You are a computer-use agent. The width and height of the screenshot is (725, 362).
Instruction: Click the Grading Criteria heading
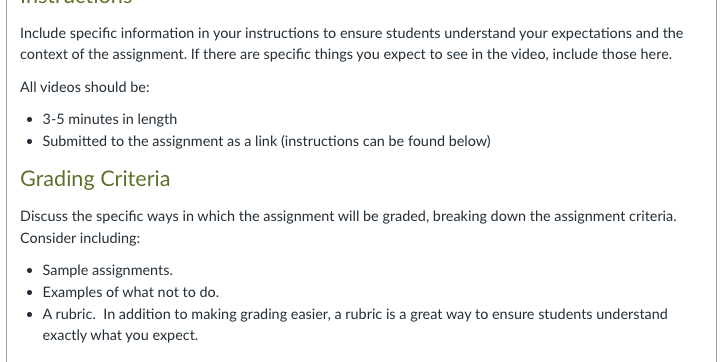95,179
